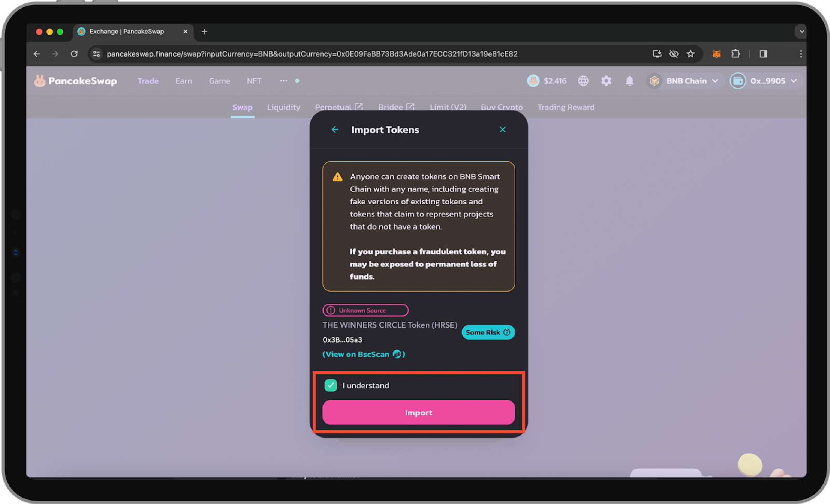
Task: Click the crossed-out eye icon in address bar
Action: click(x=674, y=54)
